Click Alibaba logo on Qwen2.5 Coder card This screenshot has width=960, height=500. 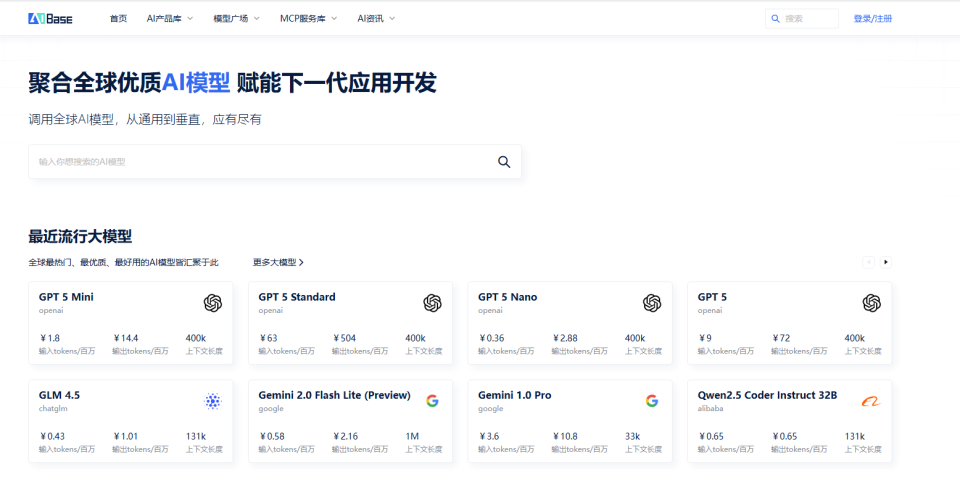coord(871,402)
